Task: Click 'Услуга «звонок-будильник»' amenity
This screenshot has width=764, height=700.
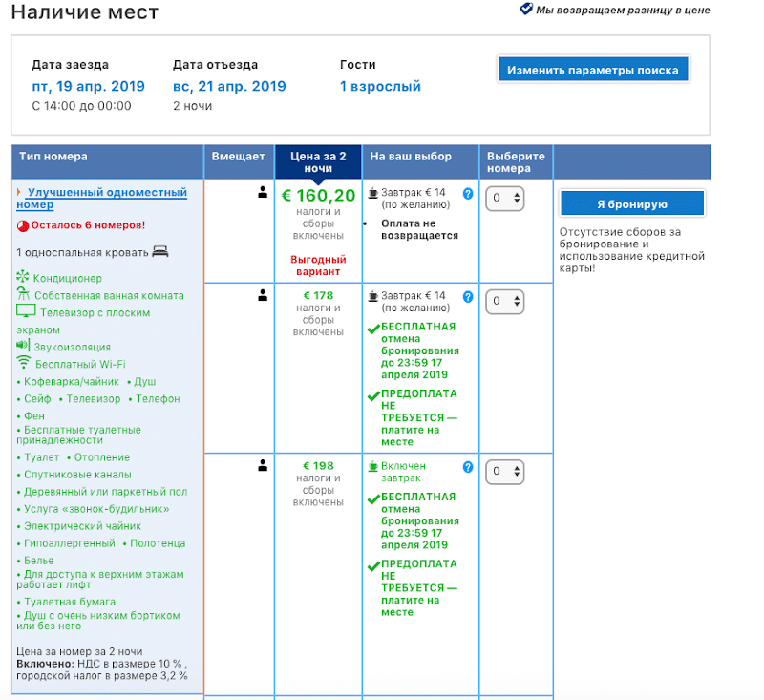Action: click(97, 509)
